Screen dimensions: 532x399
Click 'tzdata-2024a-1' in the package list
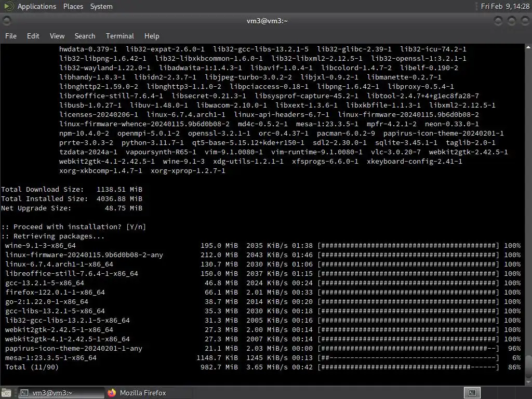tap(88, 152)
